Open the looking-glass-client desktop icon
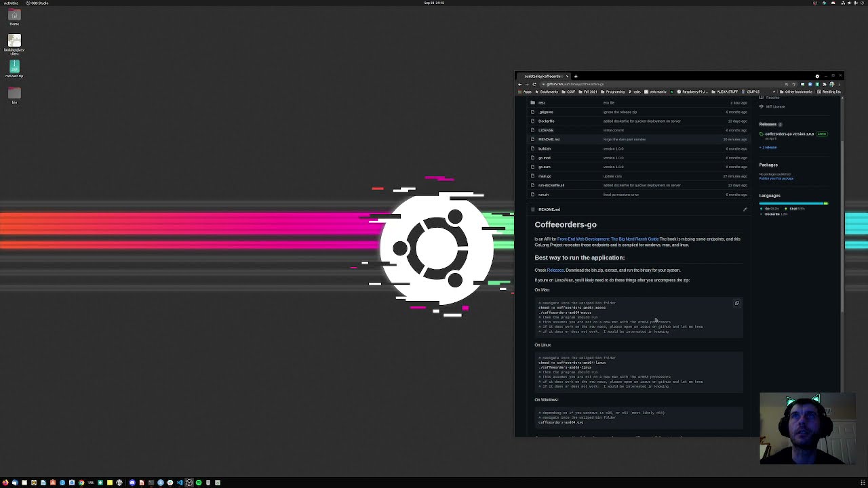Screen dimensions: 868x488 click(14, 44)
